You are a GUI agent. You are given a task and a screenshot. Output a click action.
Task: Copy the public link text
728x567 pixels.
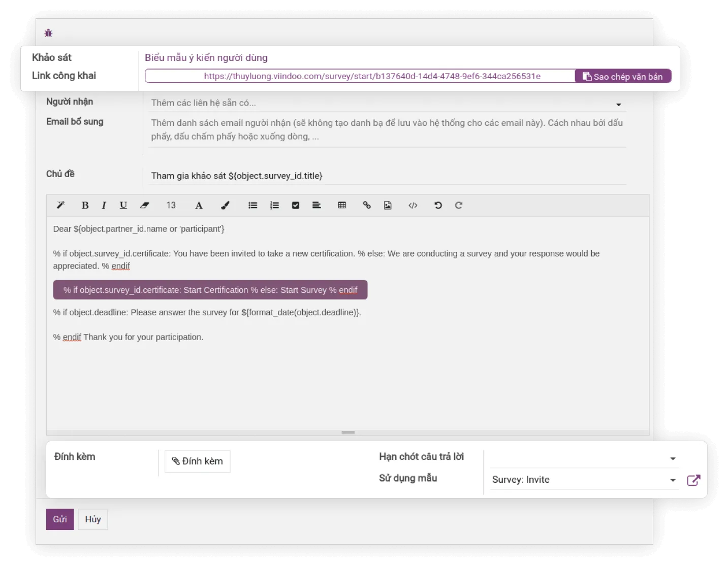click(x=623, y=76)
